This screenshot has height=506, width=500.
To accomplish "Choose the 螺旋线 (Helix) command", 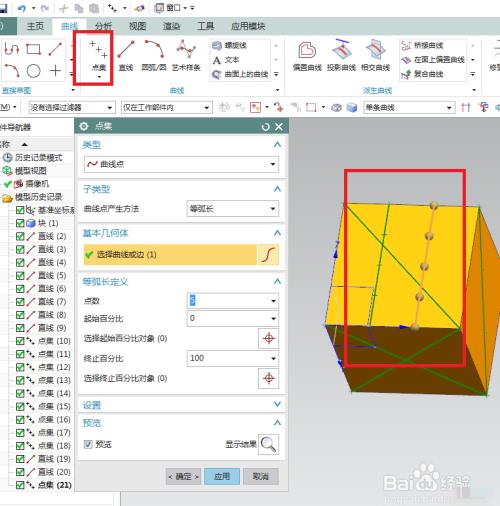I will (x=230, y=45).
